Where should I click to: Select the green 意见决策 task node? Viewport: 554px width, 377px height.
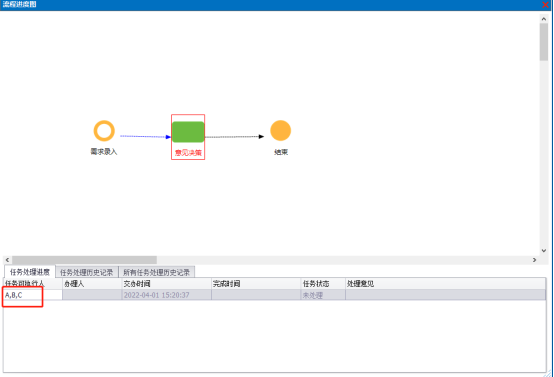click(x=188, y=132)
